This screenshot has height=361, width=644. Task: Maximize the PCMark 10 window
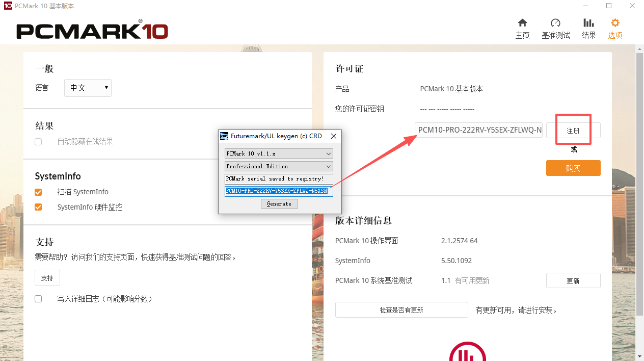(x=609, y=6)
